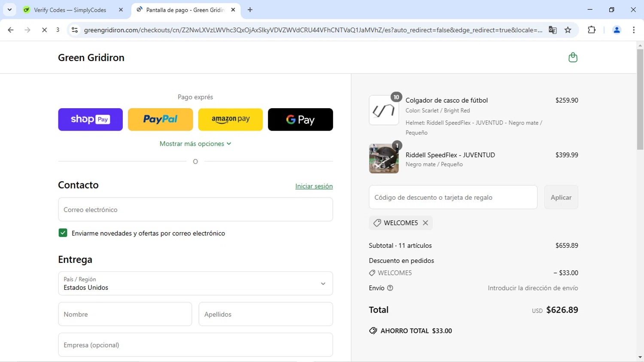Focus the Correo electrónico field

[x=195, y=210]
